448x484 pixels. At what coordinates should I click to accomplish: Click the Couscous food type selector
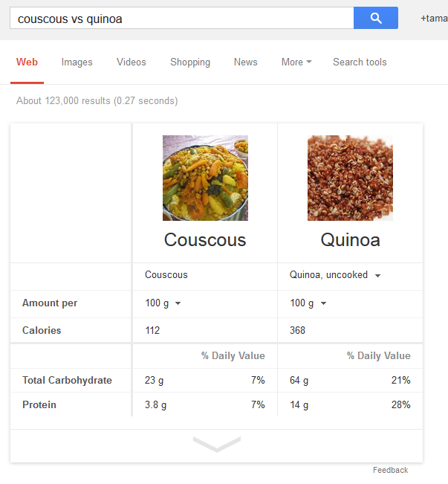[166, 275]
